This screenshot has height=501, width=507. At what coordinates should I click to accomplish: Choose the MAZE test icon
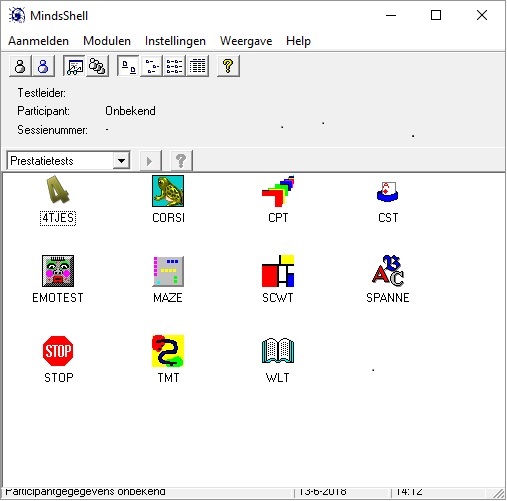click(x=168, y=271)
